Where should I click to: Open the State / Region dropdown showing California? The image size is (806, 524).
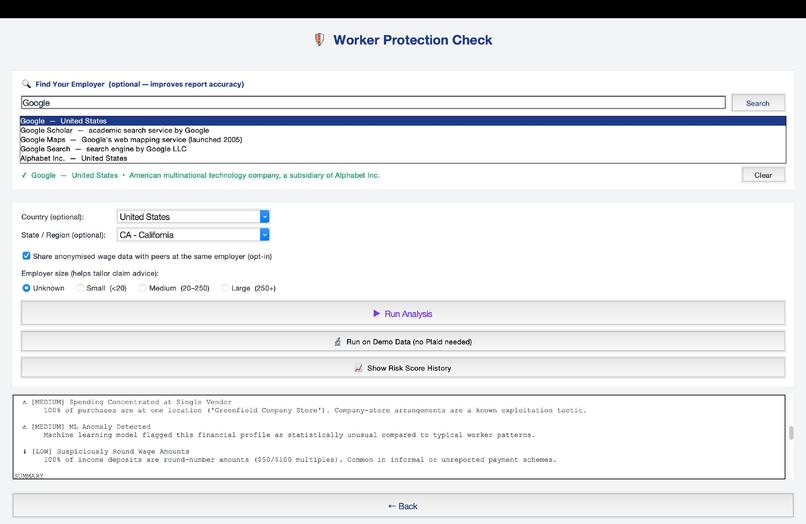[193, 234]
